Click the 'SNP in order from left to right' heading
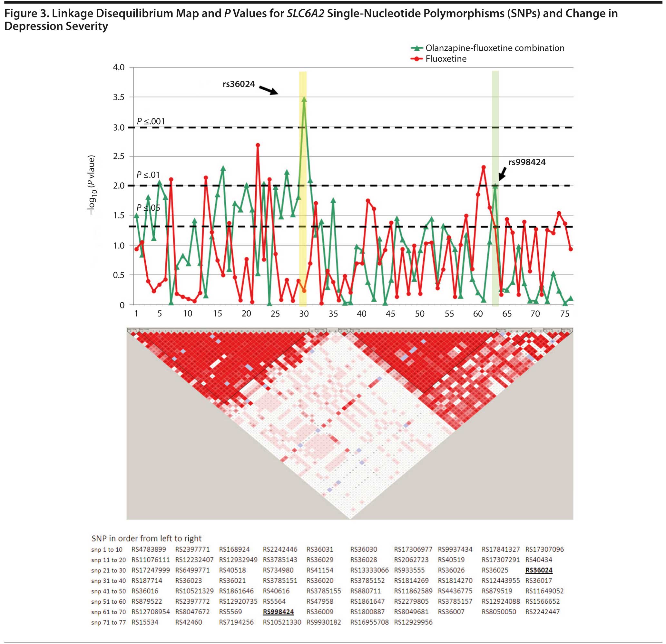This screenshot has width=666, height=644. pyautogui.click(x=146, y=538)
